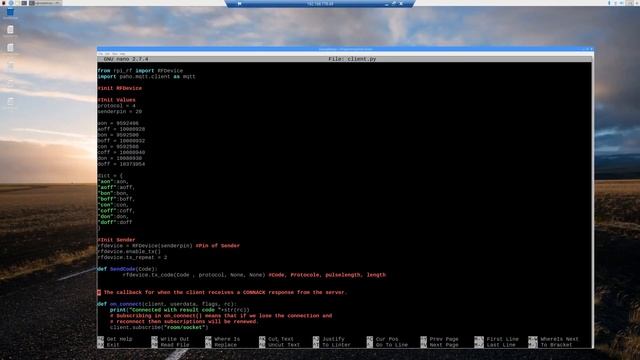Click the 'doff =' variable assignment line
640x360 pixels.
tap(121, 164)
